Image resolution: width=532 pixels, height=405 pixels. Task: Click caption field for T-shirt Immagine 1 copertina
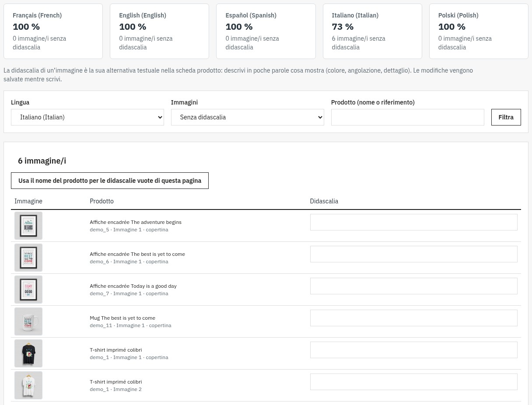tap(413, 350)
